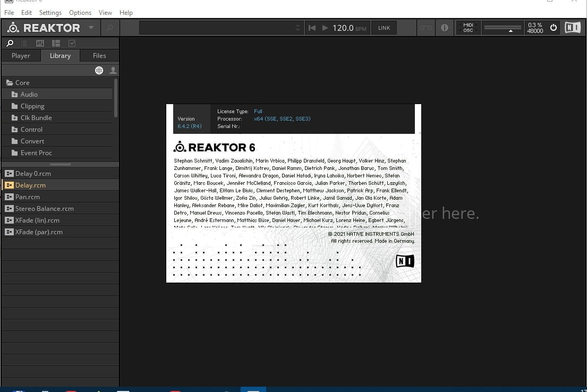This screenshot has height=392, width=587.
Task: Open the Settings menu
Action: (x=50, y=13)
